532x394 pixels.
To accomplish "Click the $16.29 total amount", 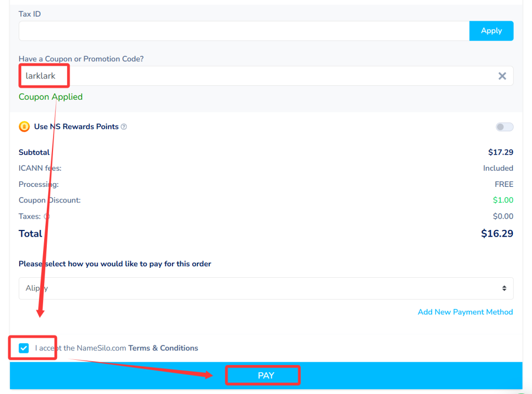I will pos(497,234).
